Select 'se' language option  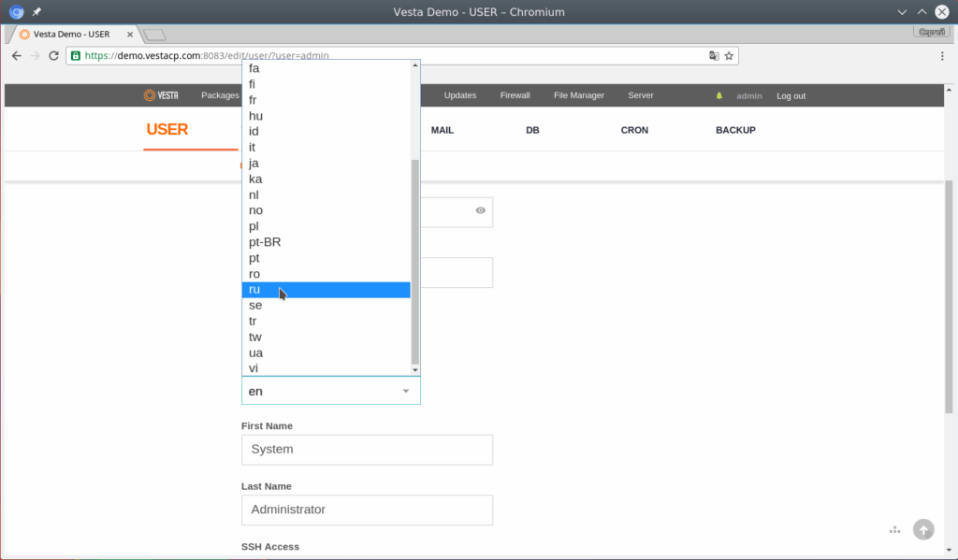[327, 306]
